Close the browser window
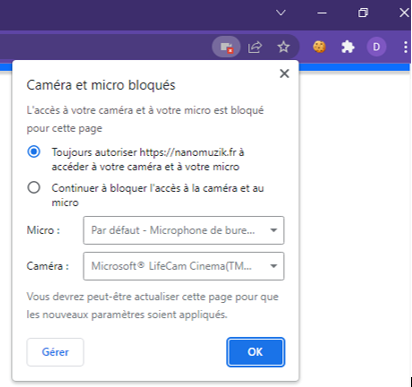The height and width of the screenshot is (387, 412). pyautogui.click(x=404, y=13)
